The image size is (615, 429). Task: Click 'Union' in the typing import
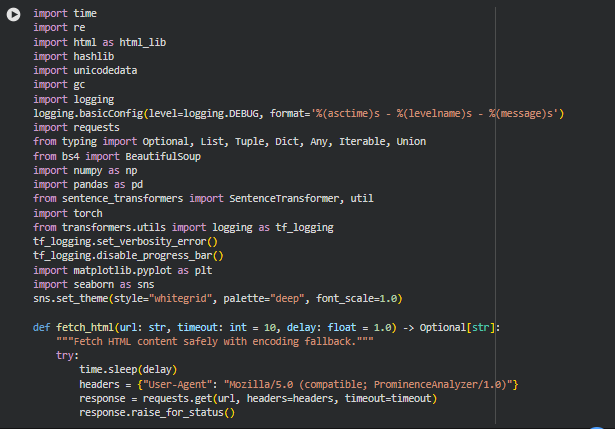(410, 142)
